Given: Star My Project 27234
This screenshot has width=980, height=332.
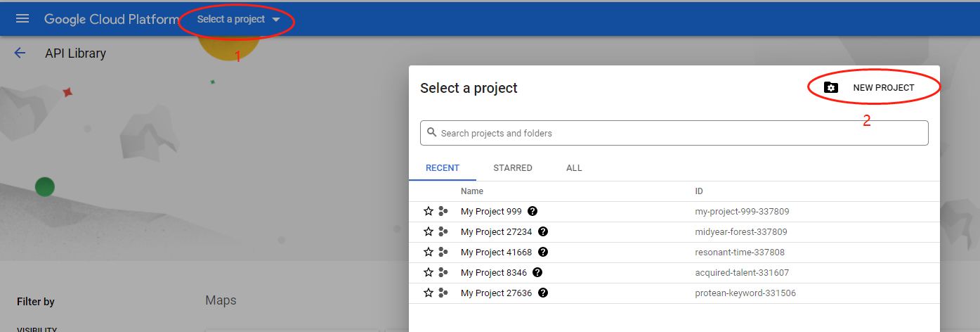Looking at the screenshot, I should coord(429,231).
